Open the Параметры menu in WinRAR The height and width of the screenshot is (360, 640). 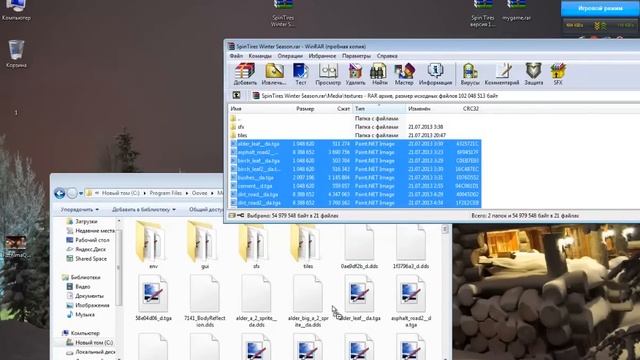356,56
